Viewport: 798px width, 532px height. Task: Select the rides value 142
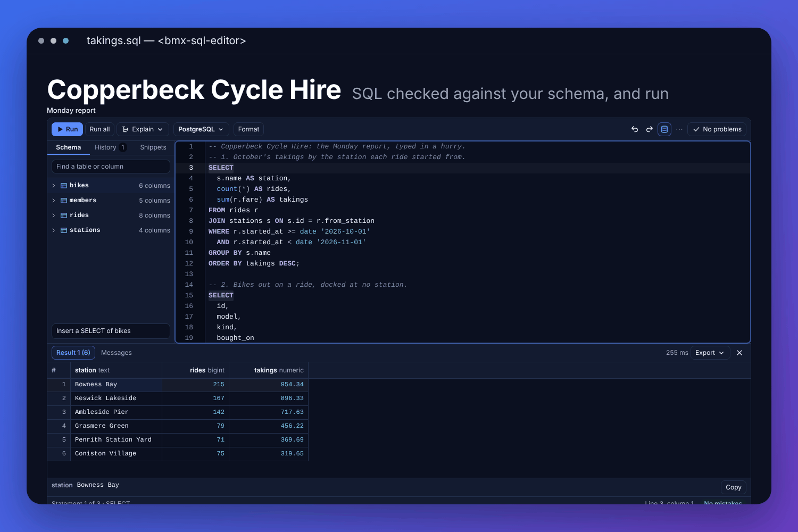tap(195, 412)
